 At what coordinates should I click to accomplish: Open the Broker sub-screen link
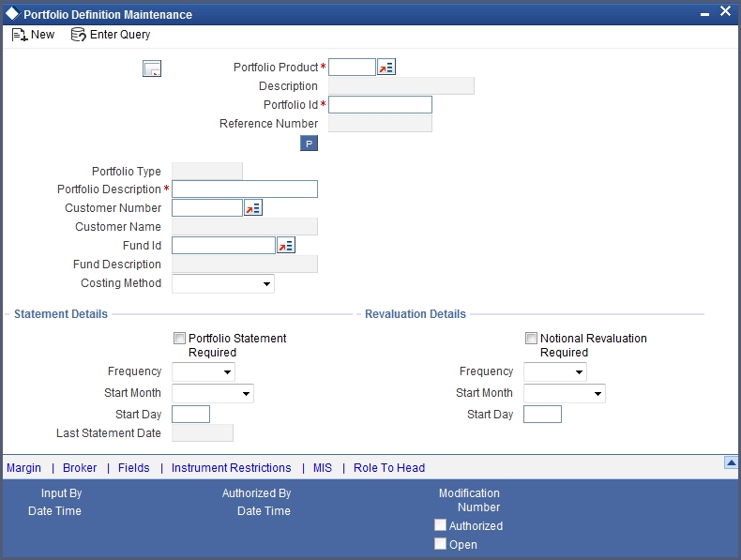pyautogui.click(x=80, y=468)
